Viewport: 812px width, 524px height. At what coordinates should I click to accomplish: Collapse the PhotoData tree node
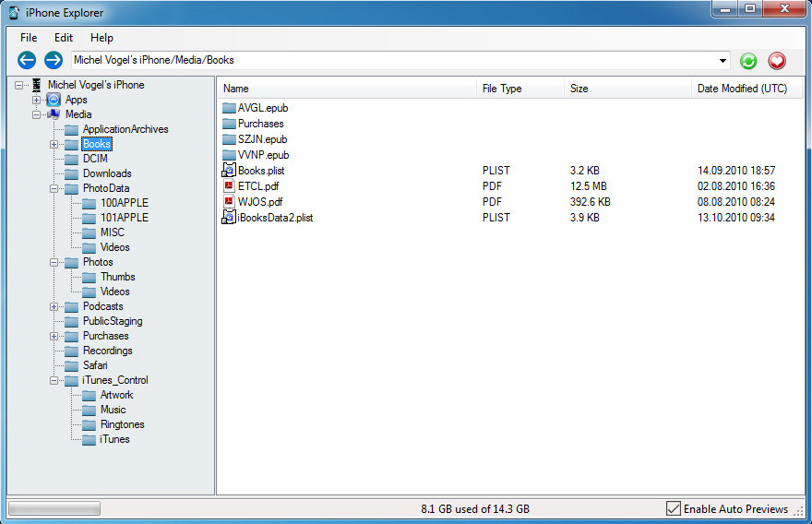click(54, 188)
